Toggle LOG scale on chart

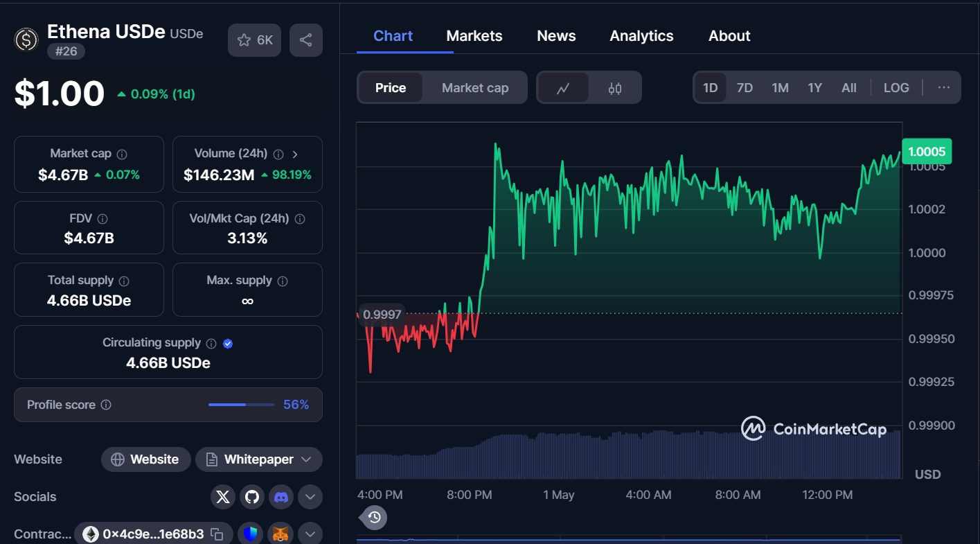pyautogui.click(x=896, y=88)
